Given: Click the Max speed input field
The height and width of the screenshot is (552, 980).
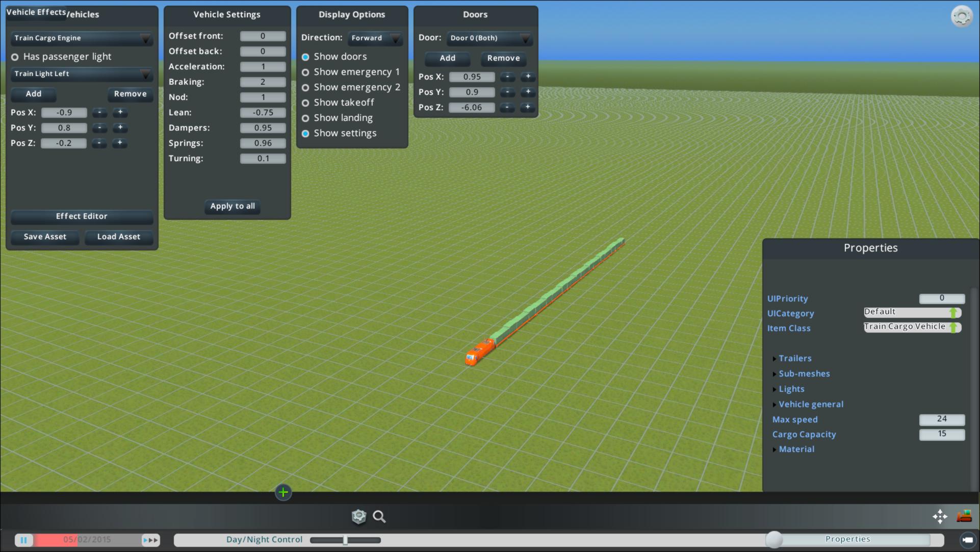Looking at the screenshot, I should coord(941,419).
